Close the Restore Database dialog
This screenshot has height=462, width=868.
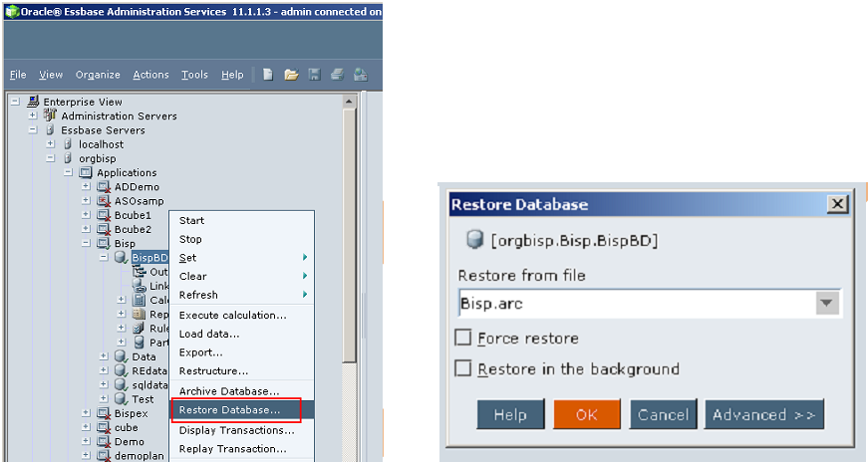pyautogui.click(x=838, y=204)
